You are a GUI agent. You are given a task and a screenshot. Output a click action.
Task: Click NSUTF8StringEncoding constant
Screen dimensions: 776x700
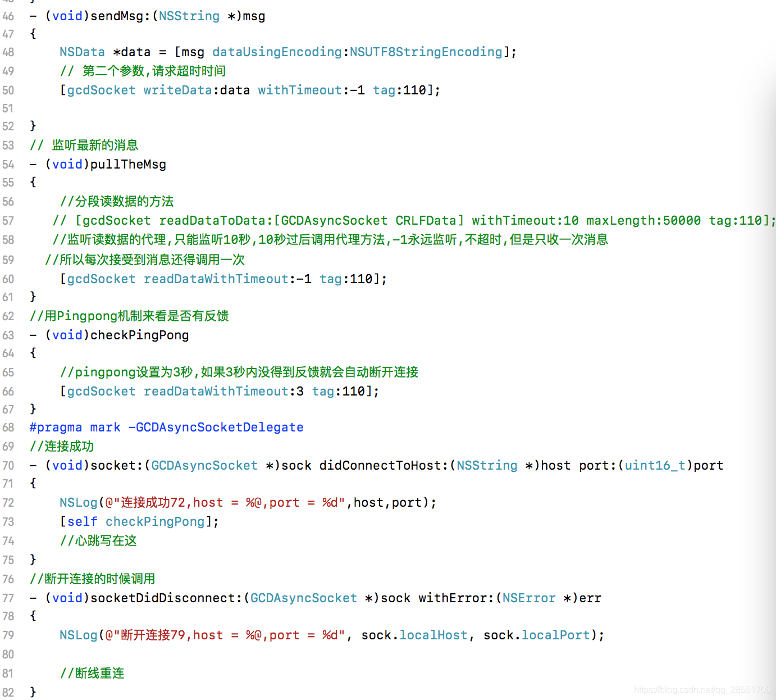click(426, 52)
